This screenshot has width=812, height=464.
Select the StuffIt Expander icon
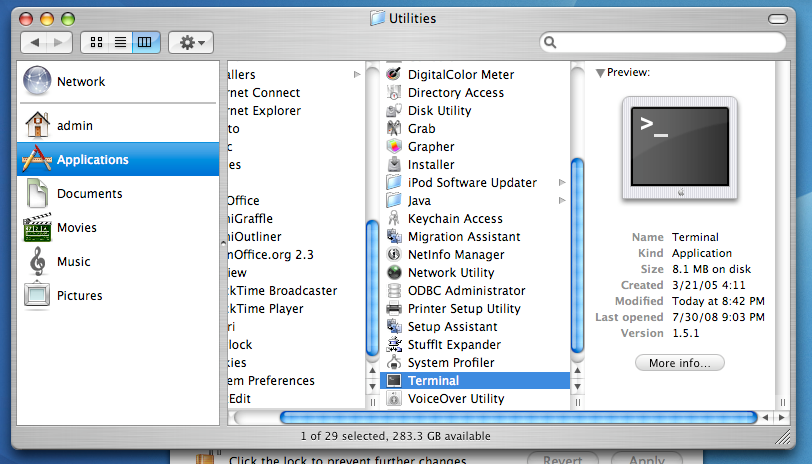coord(394,344)
